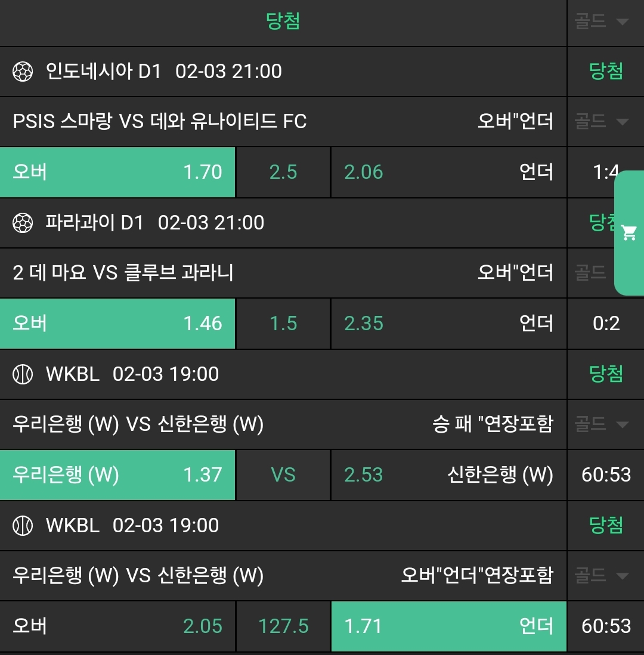
Task: Select the 오버 1.70 bet option
Action: click(x=117, y=172)
